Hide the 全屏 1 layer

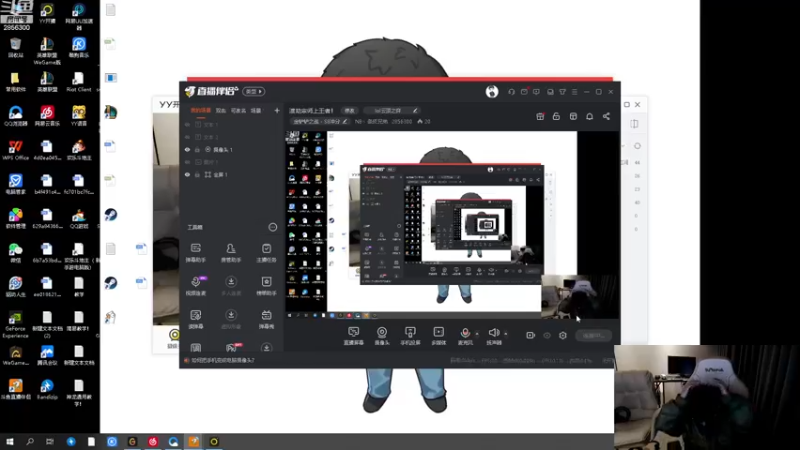pyautogui.click(x=187, y=174)
